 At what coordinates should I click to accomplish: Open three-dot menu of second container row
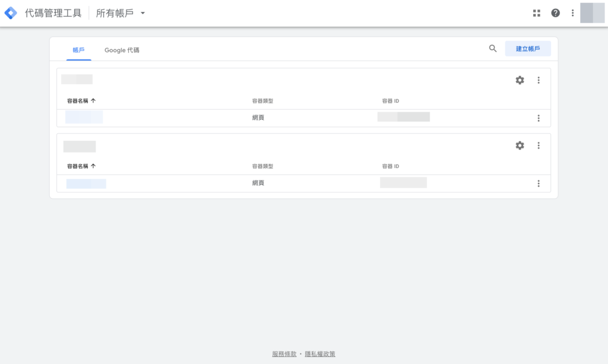click(539, 183)
